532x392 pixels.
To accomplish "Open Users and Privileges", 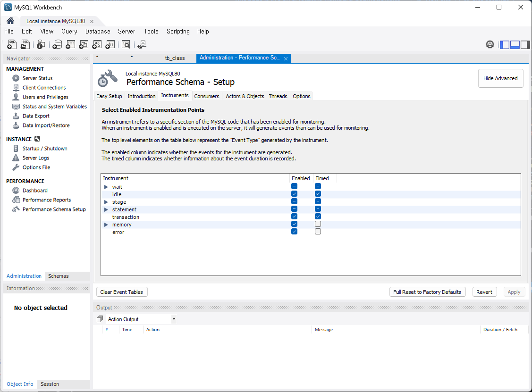I will 45,97.
